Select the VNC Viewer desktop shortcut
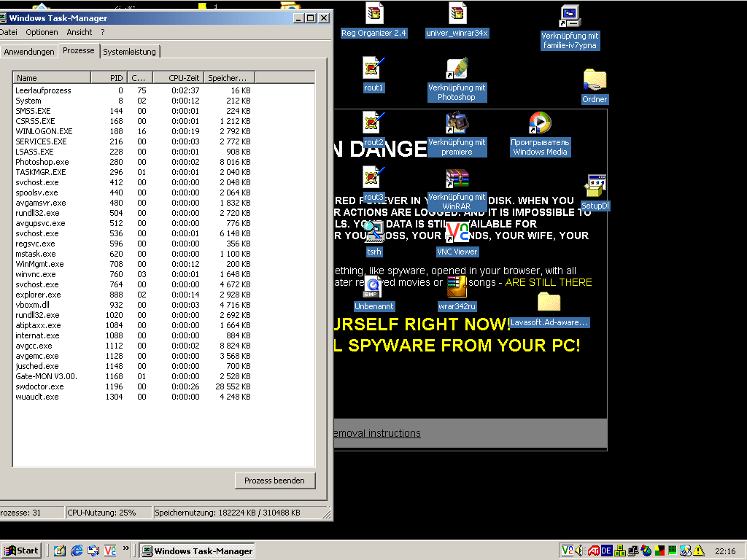 click(x=457, y=238)
